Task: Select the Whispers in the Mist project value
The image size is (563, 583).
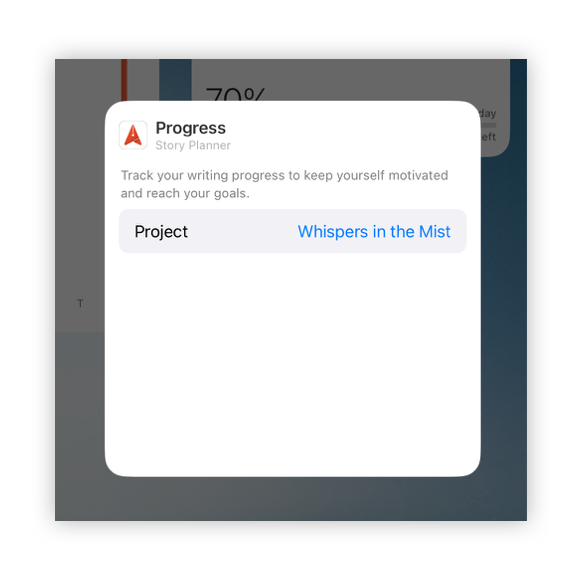Action: [x=374, y=231]
